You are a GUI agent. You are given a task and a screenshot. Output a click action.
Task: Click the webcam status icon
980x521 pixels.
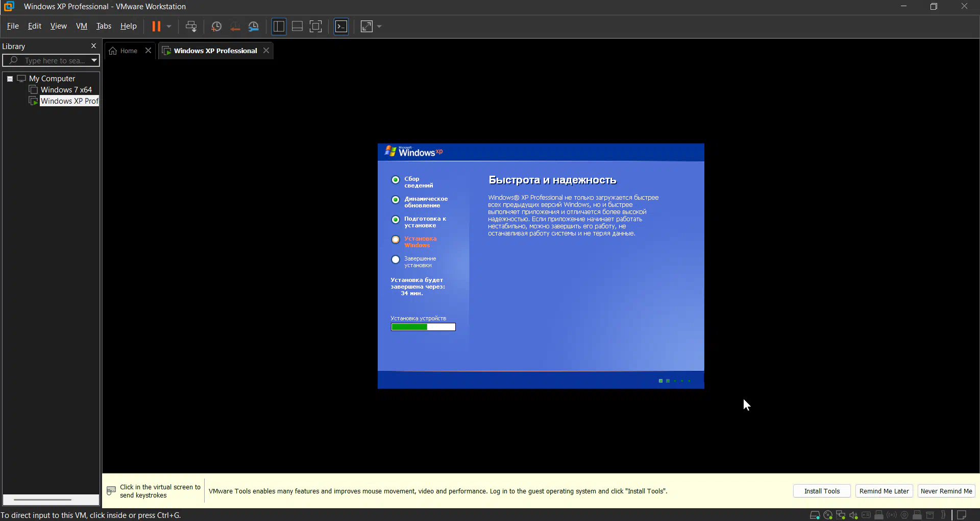(904, 515)
